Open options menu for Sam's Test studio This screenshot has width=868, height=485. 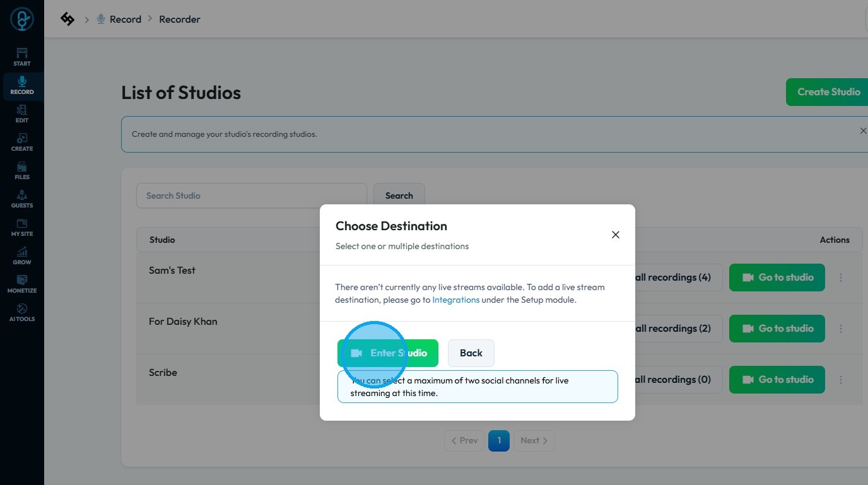coord(841,278)
